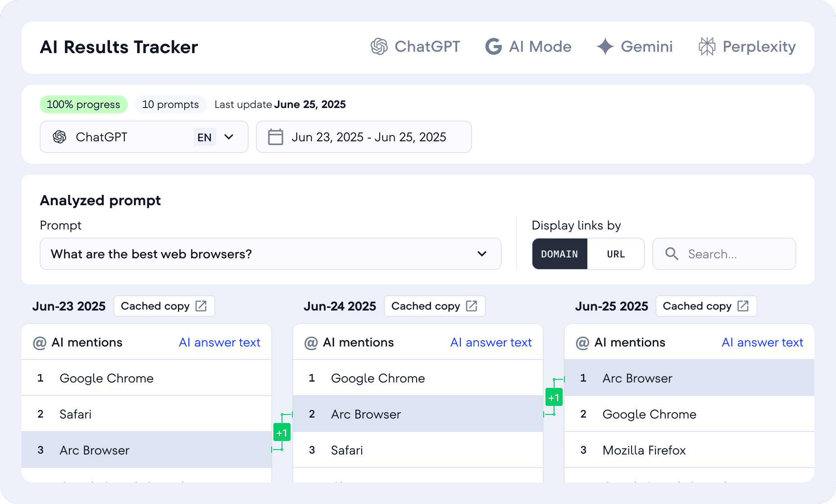Click external link icon for Jun-25 cached copy
Screen dimensions: 836x504
point(743,306)
